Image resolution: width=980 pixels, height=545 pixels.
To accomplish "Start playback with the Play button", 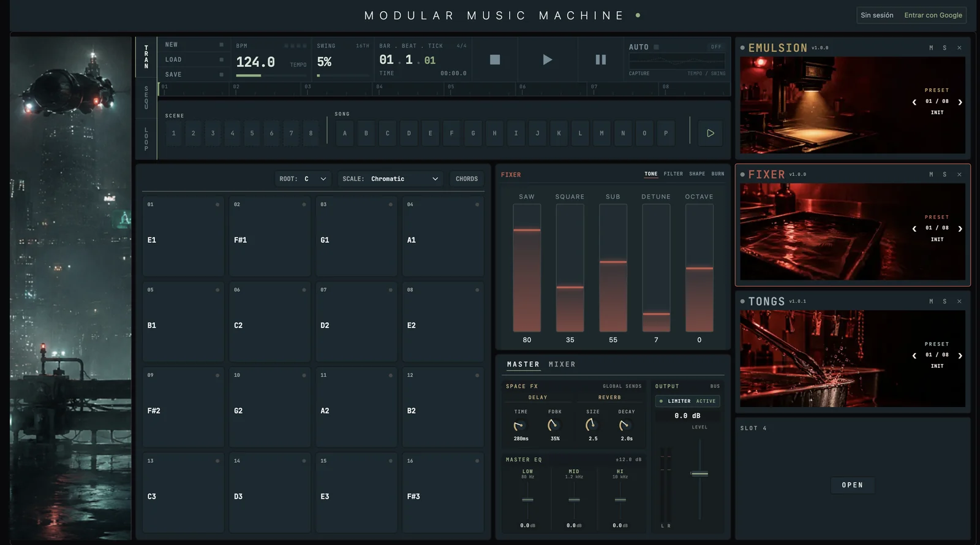I will (548, 59).
